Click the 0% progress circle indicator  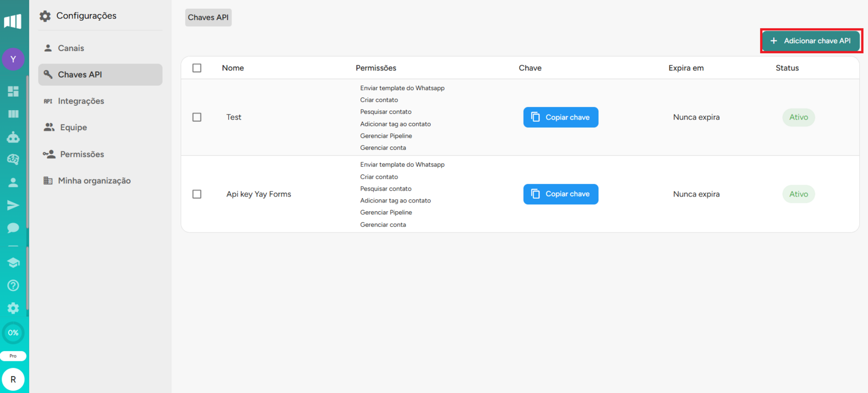click(13, 333)
